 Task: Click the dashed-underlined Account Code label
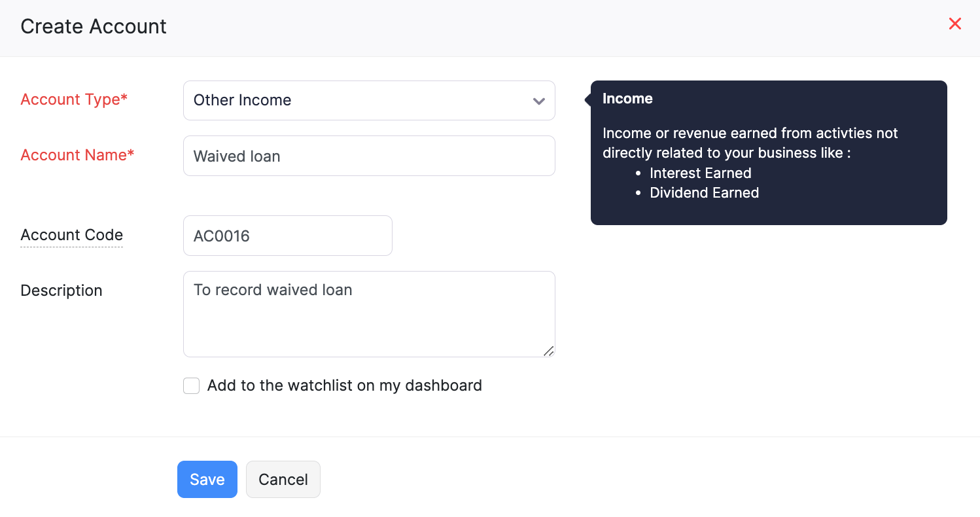pyautogui.click(x=71, y=235)
